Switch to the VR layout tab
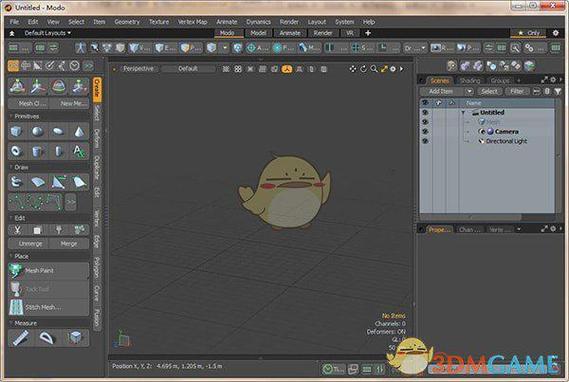The width and height of the screenshot is (569, 382). 349,33
